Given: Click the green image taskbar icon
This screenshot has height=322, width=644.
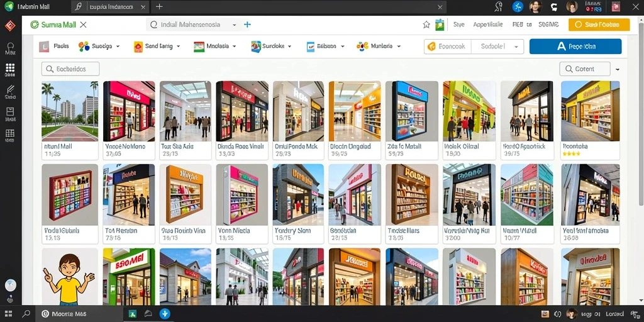Looking at the screenshot, I should pos(133,314).
